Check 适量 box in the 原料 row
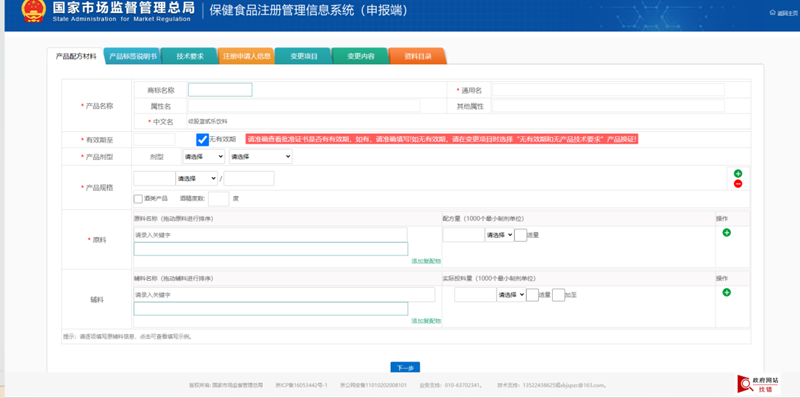This screenshot has height=398, width=800. coord(520,235)
